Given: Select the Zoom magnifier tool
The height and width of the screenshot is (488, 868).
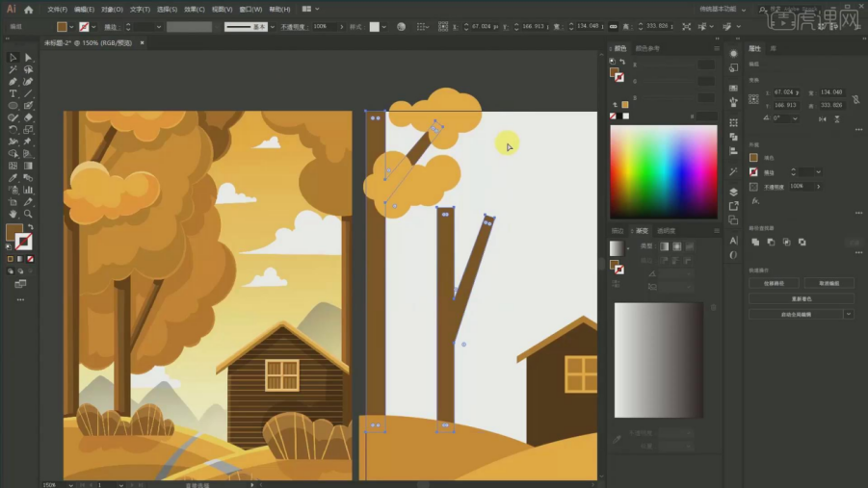Looking at the screenshot, I should tap(28, 214).
